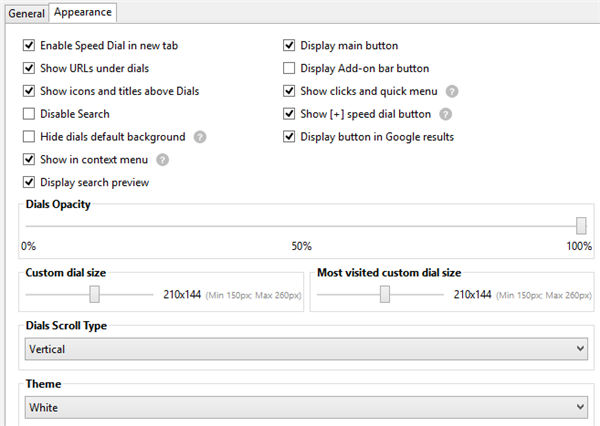Select the Appearance tab
The height and width of the screenshot is (426, 600).
[x=84, y=12]
